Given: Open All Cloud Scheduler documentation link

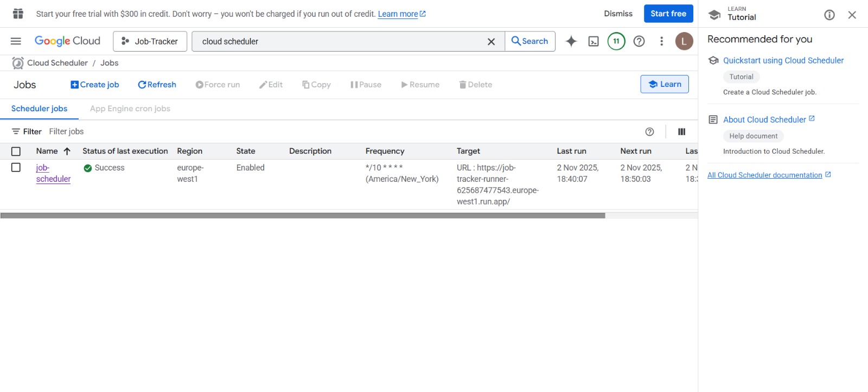Looking at the screenshot, I should coord(769,175).
